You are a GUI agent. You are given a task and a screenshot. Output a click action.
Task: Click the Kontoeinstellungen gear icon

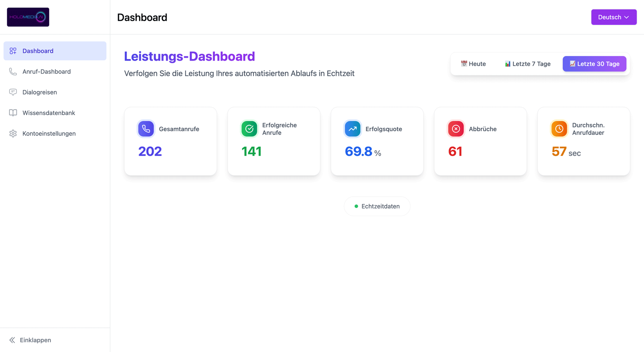click(x=12, y=133)
